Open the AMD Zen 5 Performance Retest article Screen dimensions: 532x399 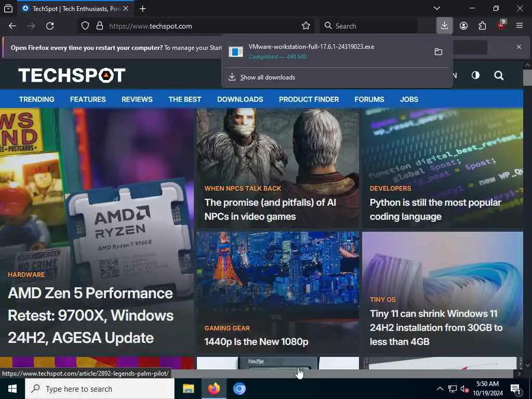click(x=91, y=315)
